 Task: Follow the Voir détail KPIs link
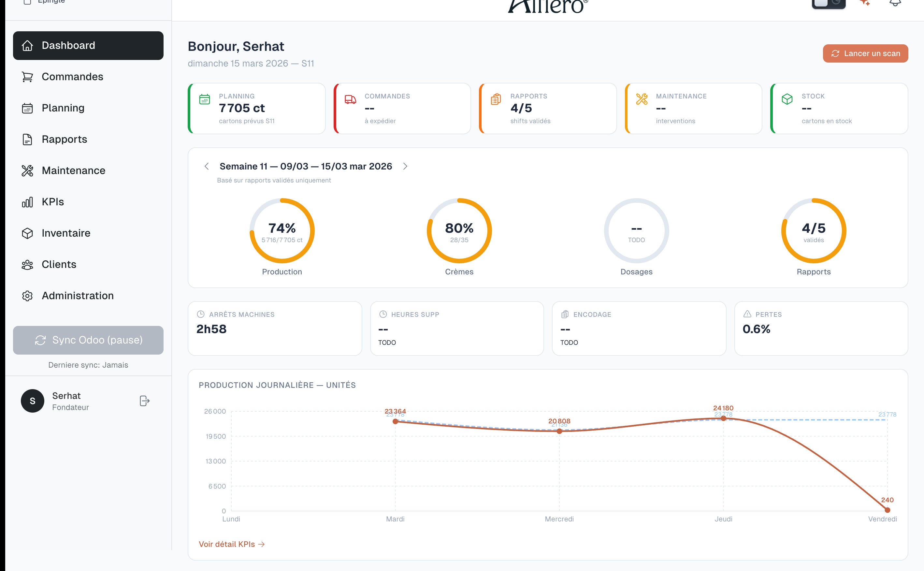click(x=231, y=544)
